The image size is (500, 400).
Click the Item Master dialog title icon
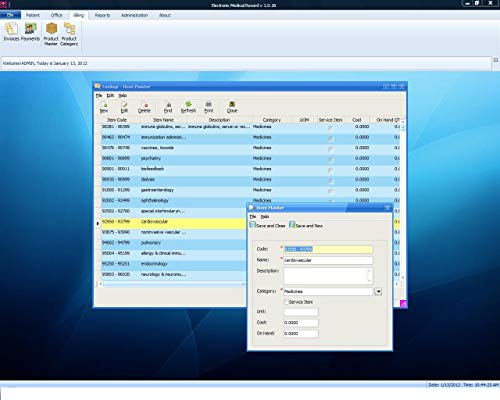(252, 207)
